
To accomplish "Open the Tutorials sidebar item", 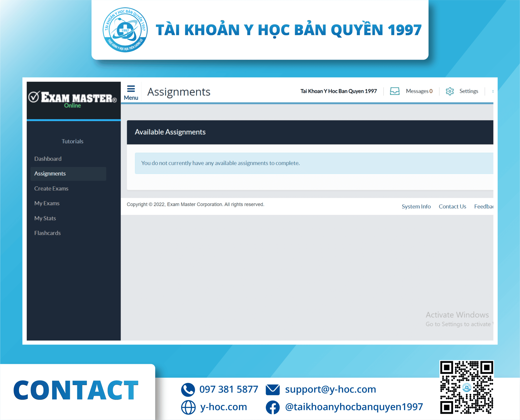I will (72, 141).
